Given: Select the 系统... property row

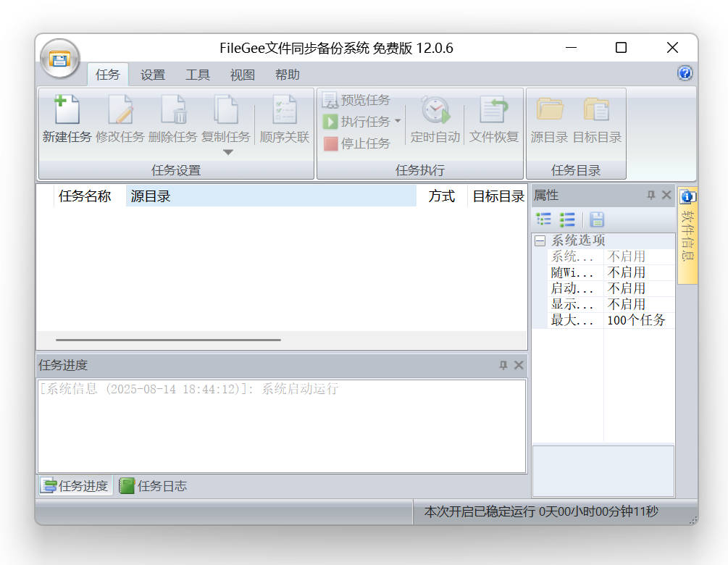Looking at the screenshot, I should pos(611,256).
